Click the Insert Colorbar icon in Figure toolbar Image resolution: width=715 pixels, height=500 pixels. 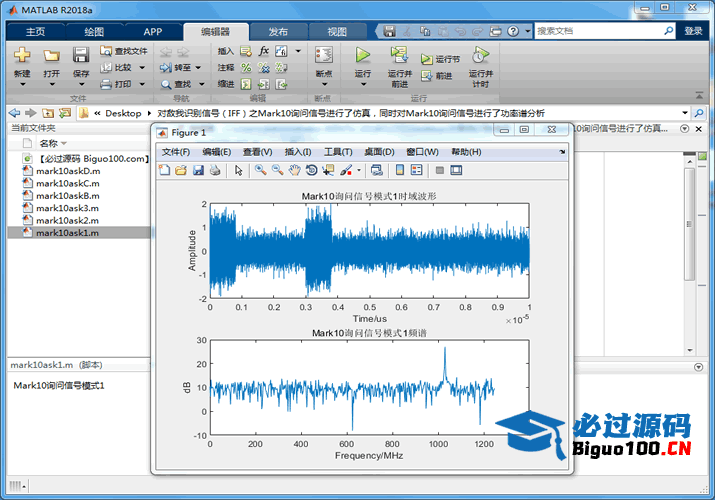[x=400, y=170]
